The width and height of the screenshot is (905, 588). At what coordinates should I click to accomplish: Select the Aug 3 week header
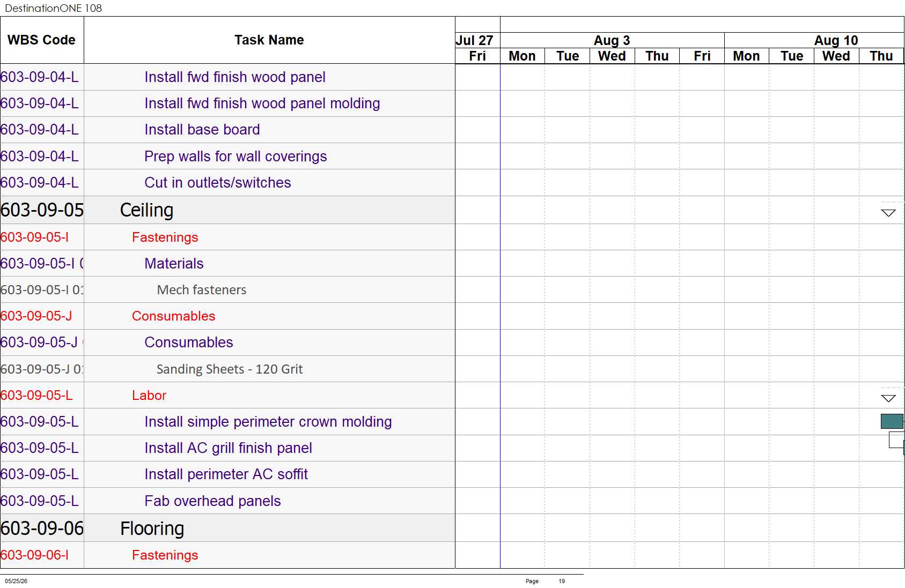pyautogui.click(x=612, y=40)
